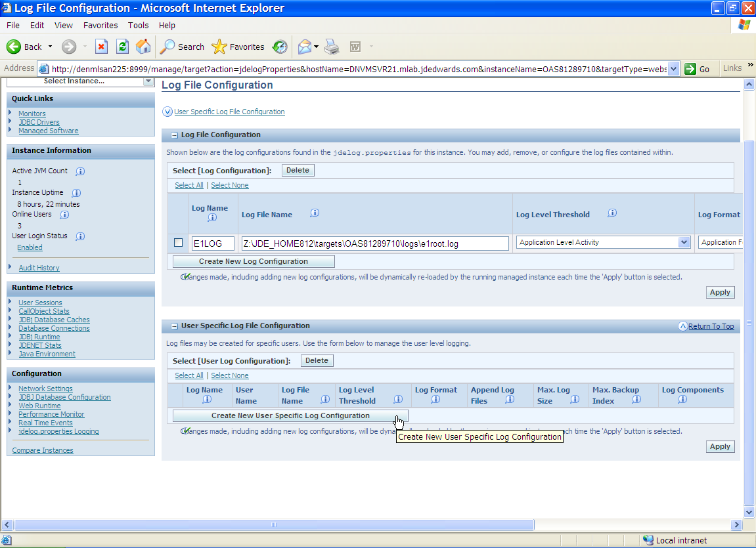Click Delete in Select [User Log Configuration] row

[317, 361]
